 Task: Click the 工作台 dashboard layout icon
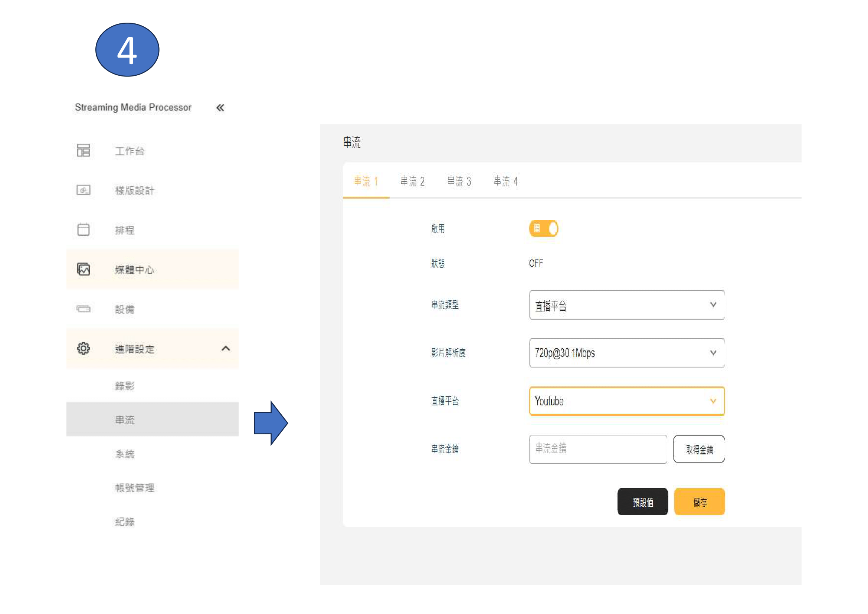click(83, 150)
